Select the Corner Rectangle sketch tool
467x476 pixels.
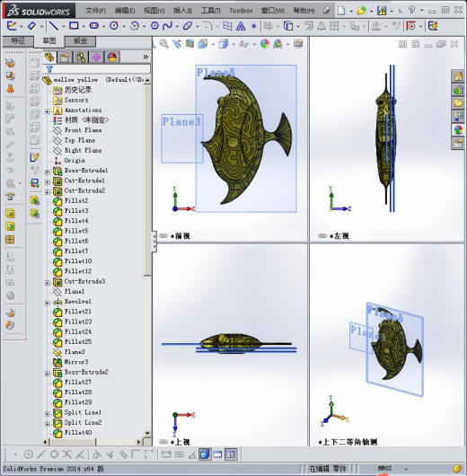[74, 26]
